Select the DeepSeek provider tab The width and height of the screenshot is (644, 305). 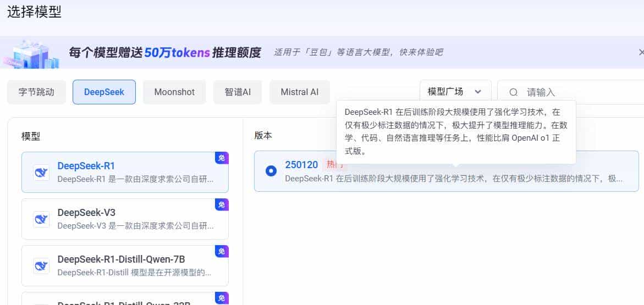click(104, 92)
